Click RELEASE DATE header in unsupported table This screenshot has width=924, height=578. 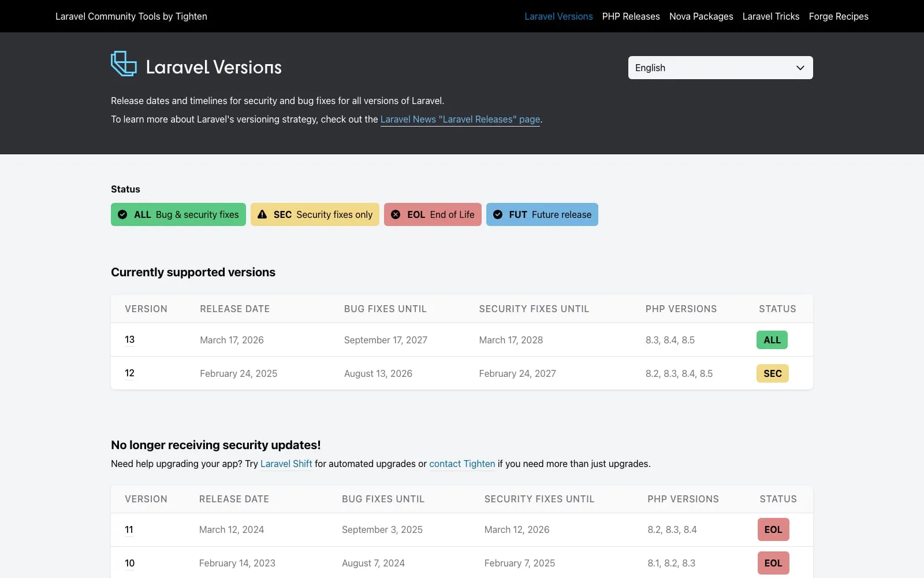[234, 499]
